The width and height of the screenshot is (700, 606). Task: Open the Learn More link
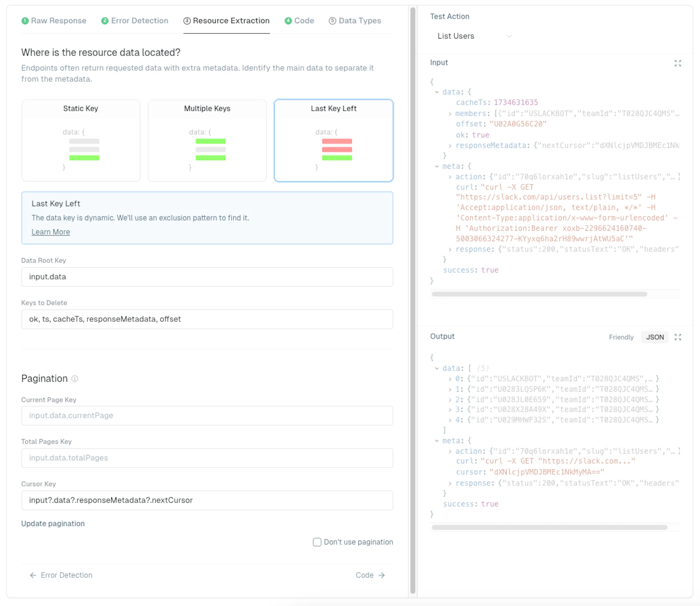coord(51,232)
